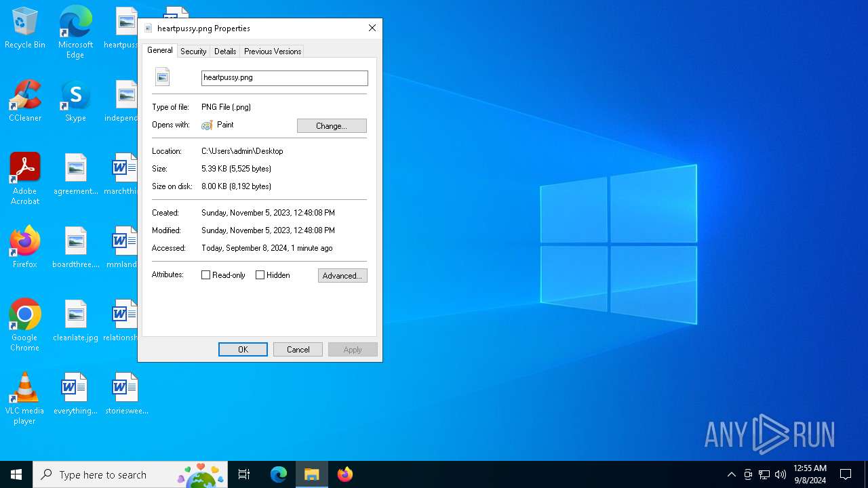Click the file type icon beside the name field
868x488 pixels.
[162, 77]
